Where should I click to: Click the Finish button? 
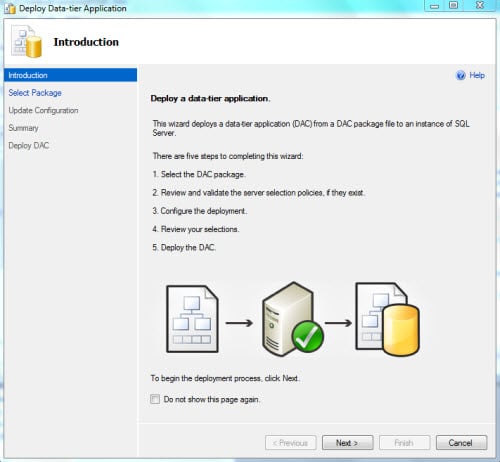point(404,443)
